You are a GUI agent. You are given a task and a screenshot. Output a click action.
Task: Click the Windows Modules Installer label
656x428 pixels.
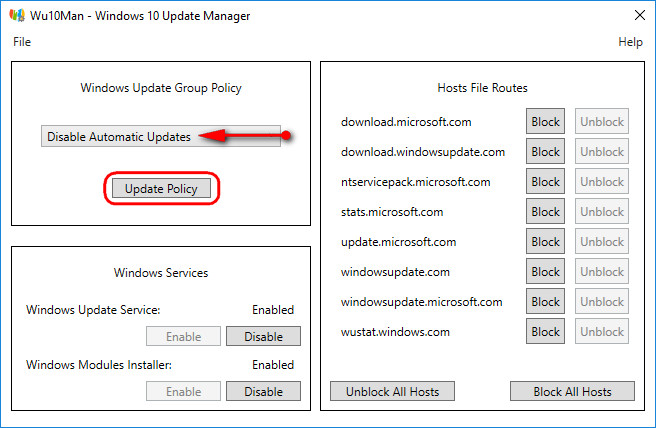tap(99, 364)
